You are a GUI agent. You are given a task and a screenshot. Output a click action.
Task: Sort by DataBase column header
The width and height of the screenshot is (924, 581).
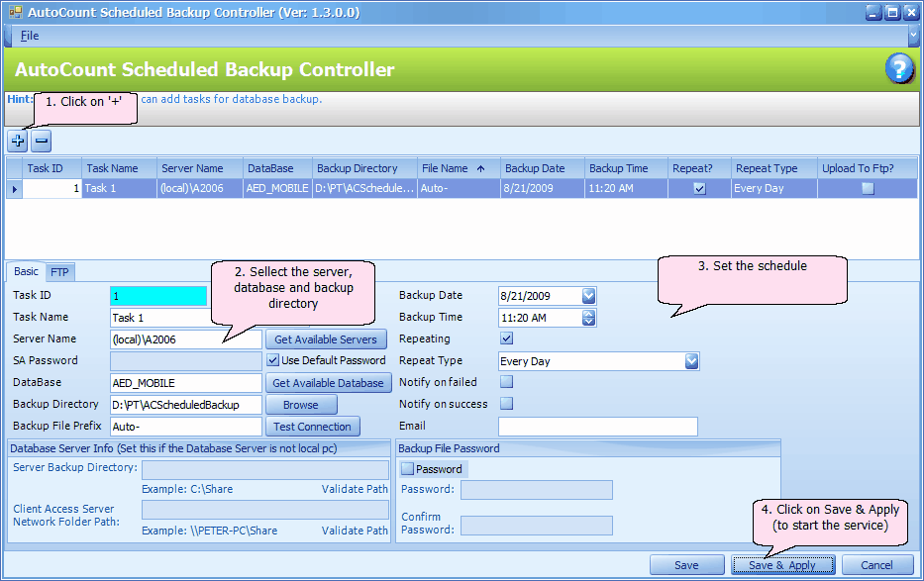[x=277, y=168]
